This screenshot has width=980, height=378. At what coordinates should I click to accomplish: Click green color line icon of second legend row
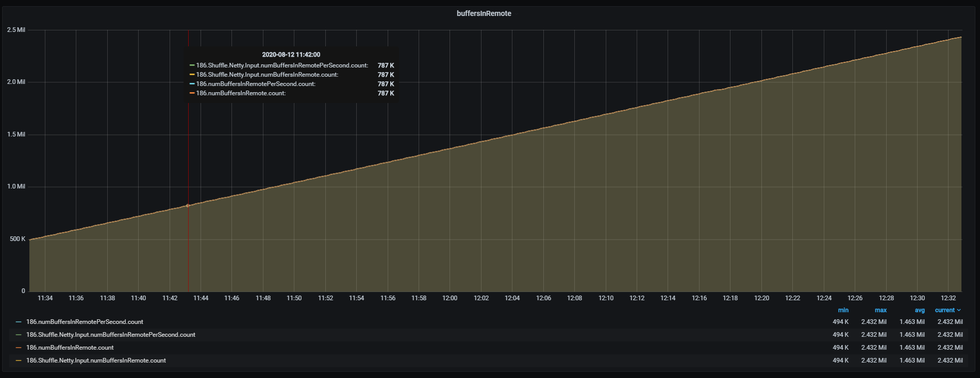19,335
